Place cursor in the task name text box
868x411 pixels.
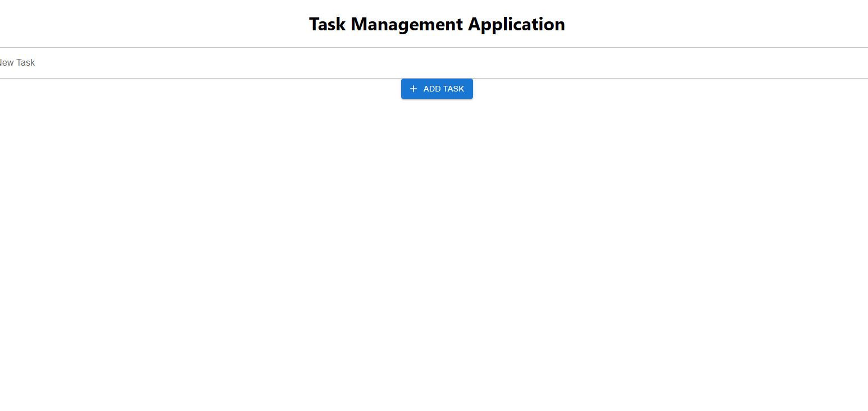point(337,63)
